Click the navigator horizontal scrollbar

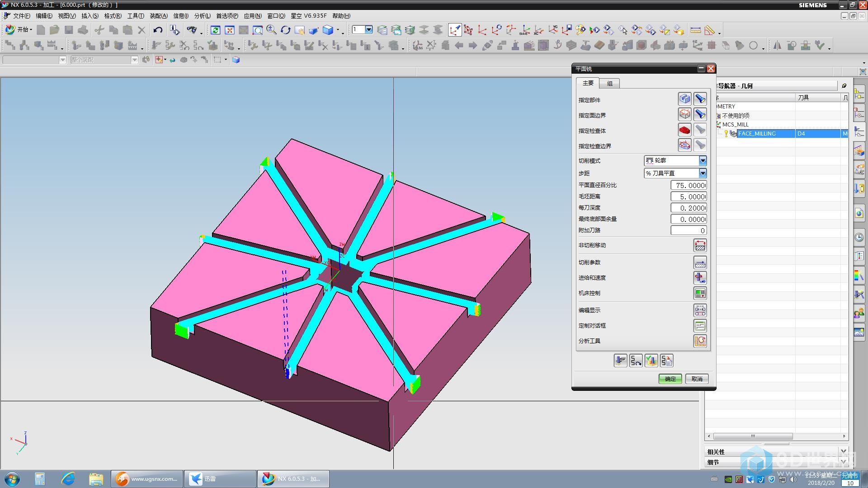tap(753, 436)
